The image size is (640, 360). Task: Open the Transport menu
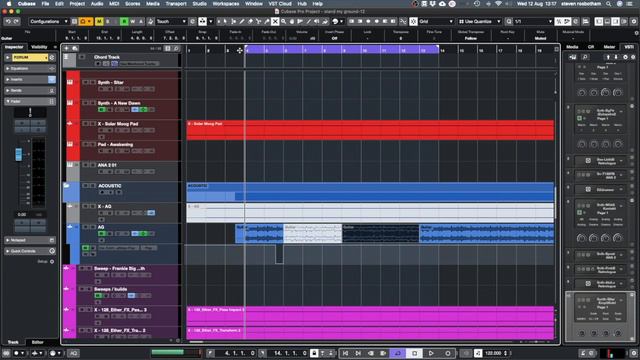tap(176, 4)
